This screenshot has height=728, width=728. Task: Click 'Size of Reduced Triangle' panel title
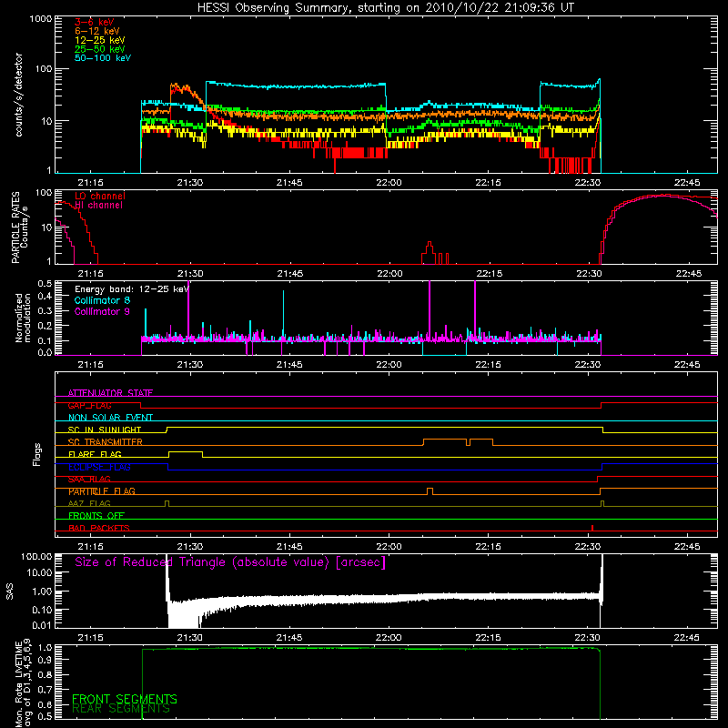[230, 562]
